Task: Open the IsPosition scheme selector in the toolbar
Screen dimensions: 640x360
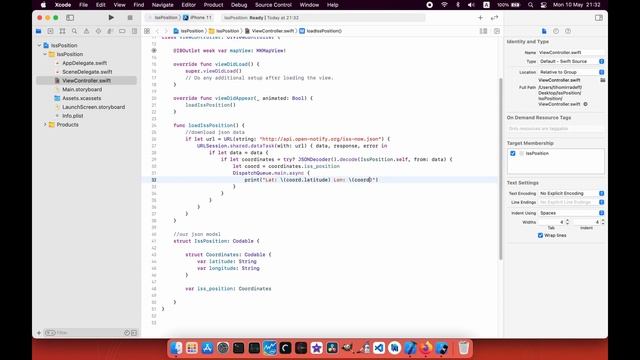Action: pyautogui.click(x=163, y=18)
